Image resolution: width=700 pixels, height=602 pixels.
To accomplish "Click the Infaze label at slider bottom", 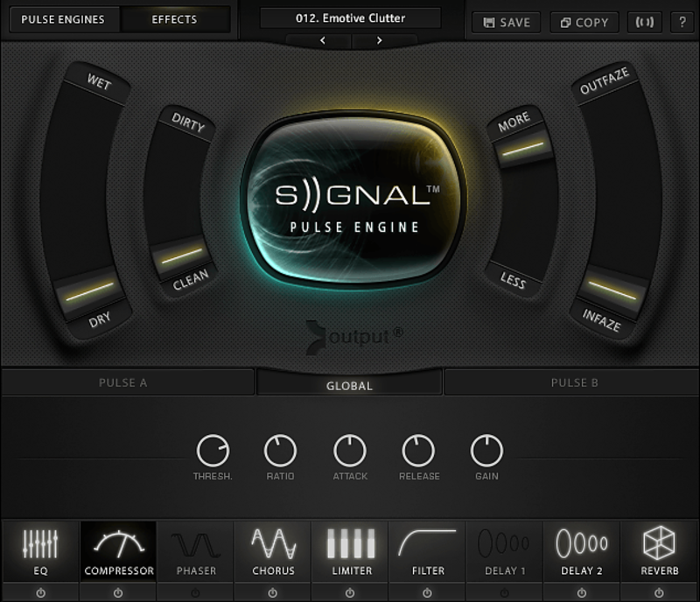I will [601, 320].
